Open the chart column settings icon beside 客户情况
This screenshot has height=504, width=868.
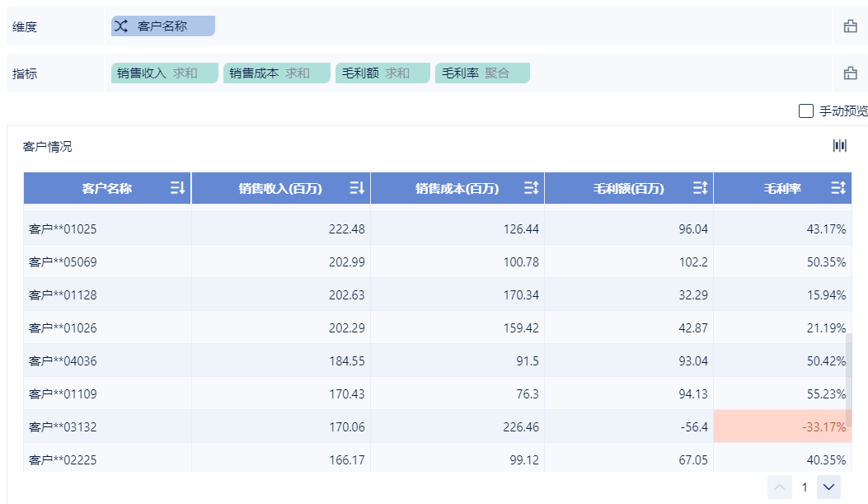click(839, 146)
